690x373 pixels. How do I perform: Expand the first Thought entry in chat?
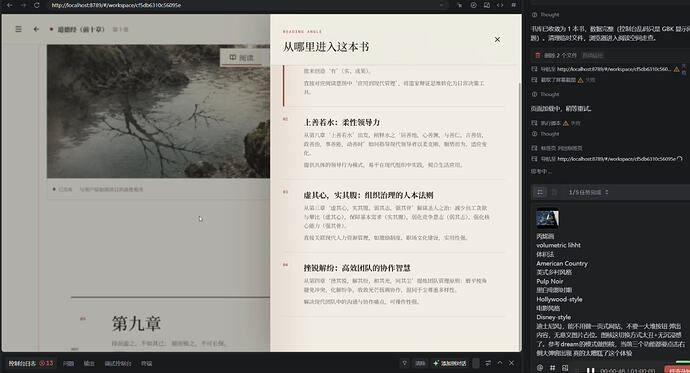pyautogui.click(x=546, y=15)
